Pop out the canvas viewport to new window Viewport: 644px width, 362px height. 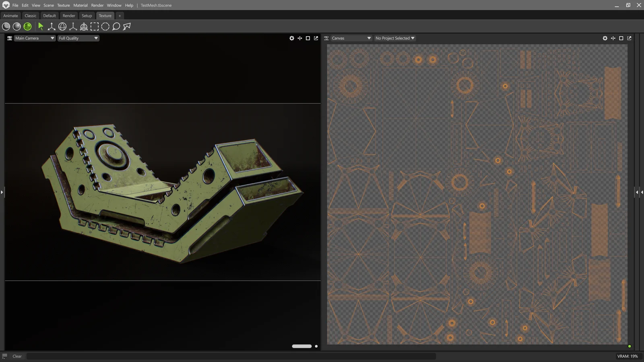[x=629, y=38]
